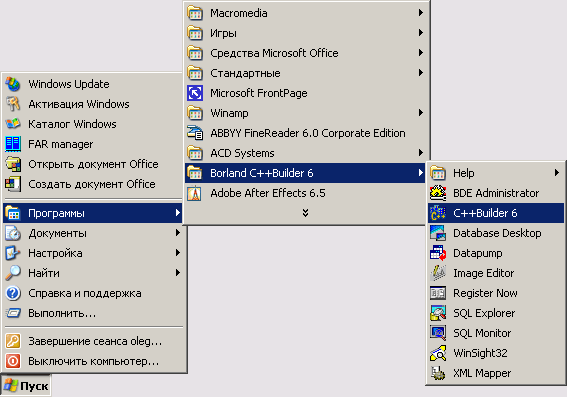Click the Microsoft FrontPage icon

click(195, 93)
